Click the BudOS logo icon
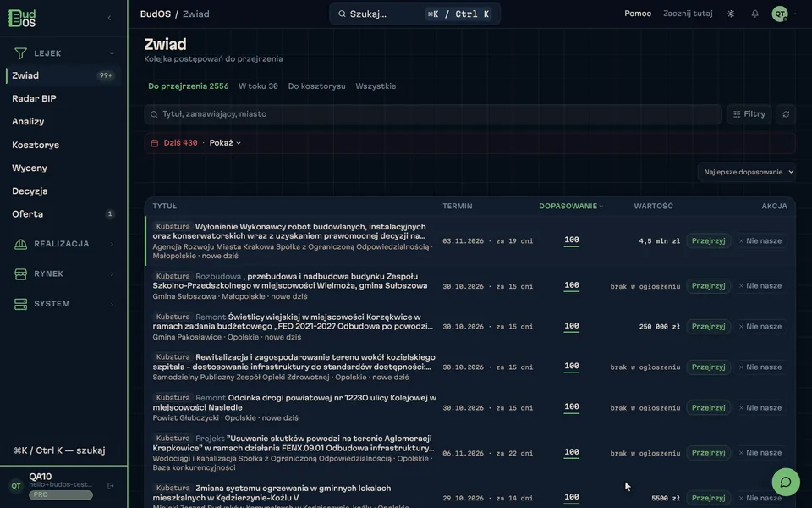812x508 pixels. [x=22, y=18]
